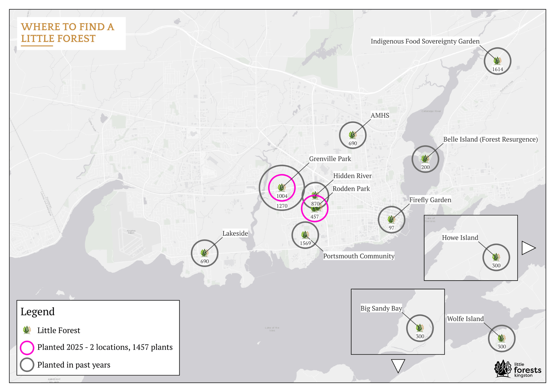Click the Rodden Park label
The width and height of the screenshot is (555, 392).
351,189
